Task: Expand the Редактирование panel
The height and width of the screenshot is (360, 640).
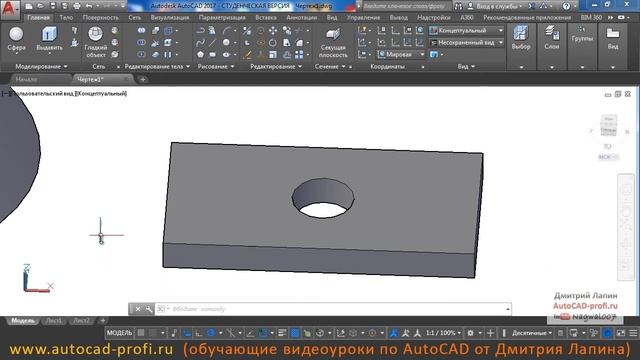Action: 276,66
